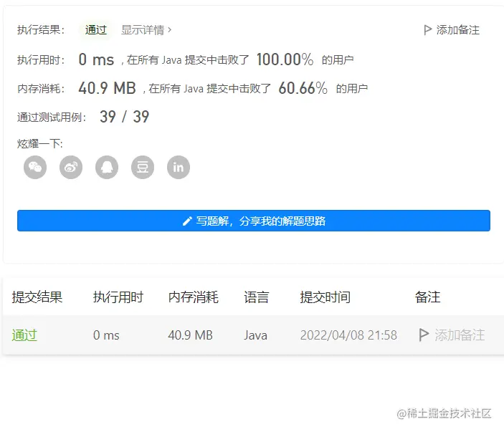Share result via Weibo icon
This screenshot has width=504, height=432.
click(71, 168)
